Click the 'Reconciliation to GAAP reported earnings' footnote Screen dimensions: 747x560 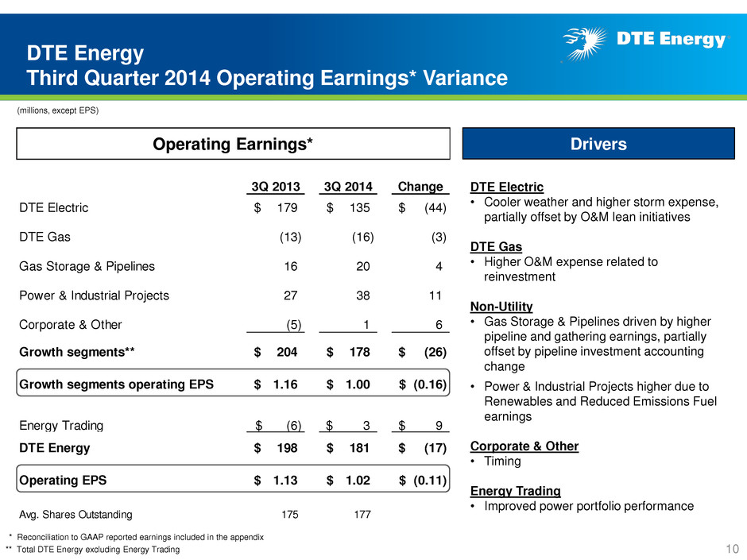point(140,537)
